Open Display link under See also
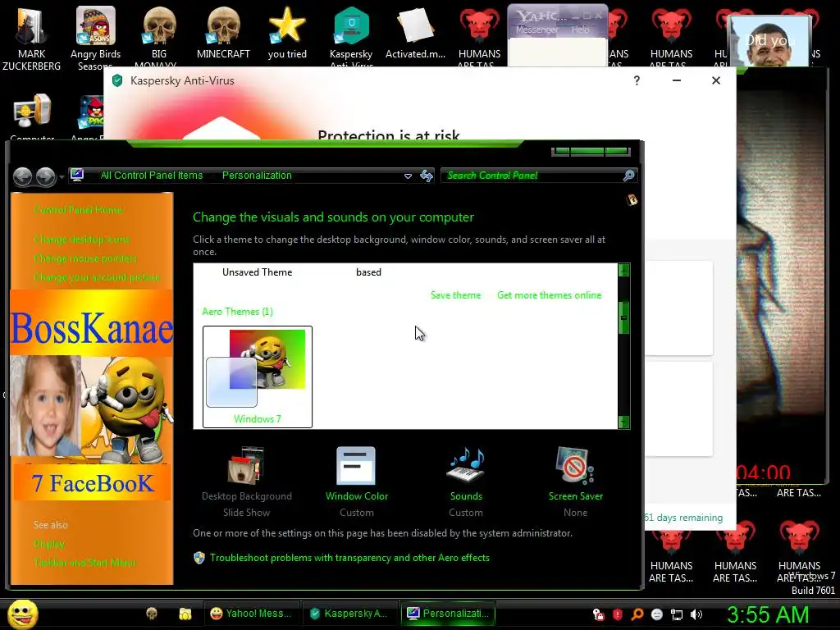 coord(48,544)
